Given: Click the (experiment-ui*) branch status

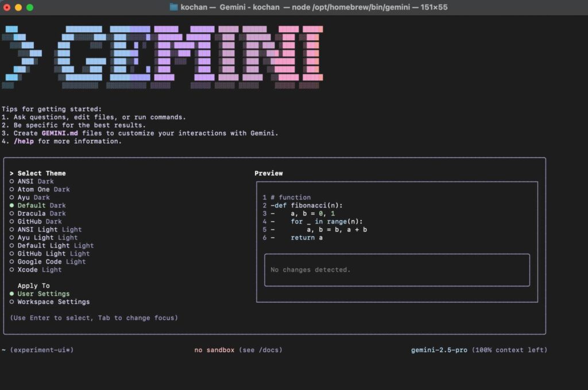Looking at the screenshot, I should pos(41,350).
